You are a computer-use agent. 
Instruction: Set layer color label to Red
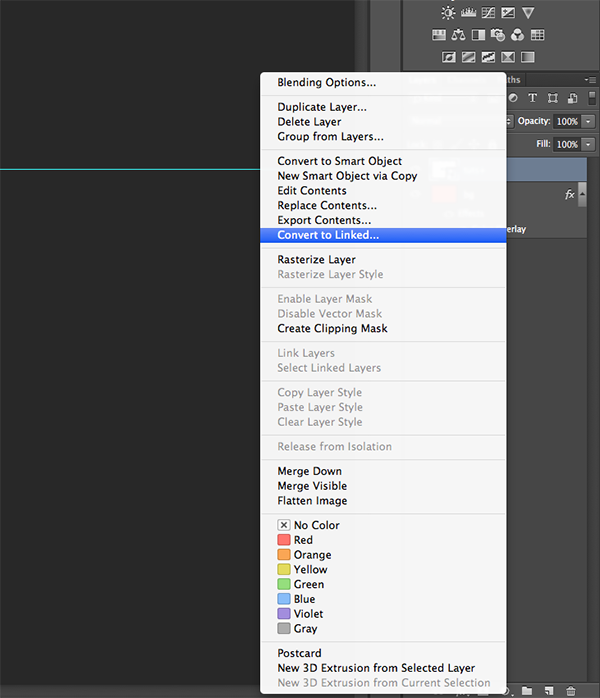click(295, 540)
